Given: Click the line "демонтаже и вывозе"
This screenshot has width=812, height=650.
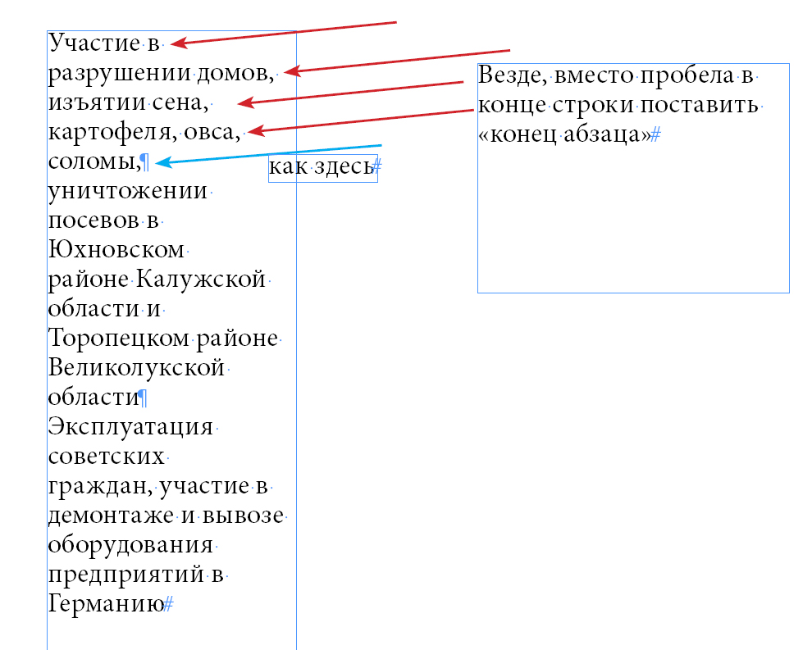Looking at the screenshot, I should coord(166,516).
